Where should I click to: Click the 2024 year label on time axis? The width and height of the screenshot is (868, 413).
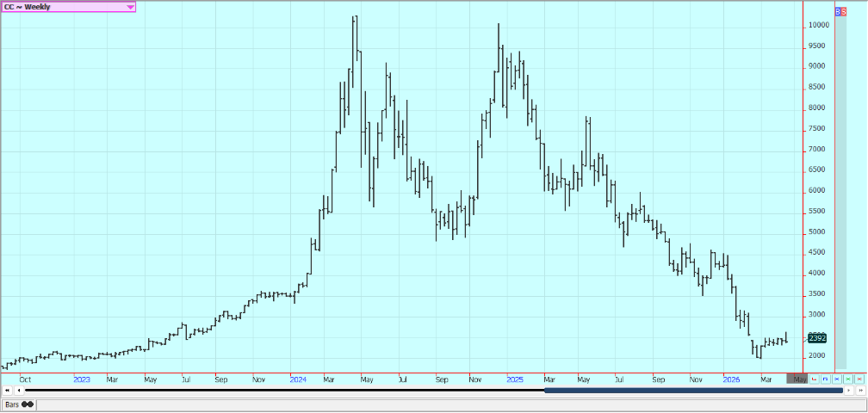click(298, 379)
